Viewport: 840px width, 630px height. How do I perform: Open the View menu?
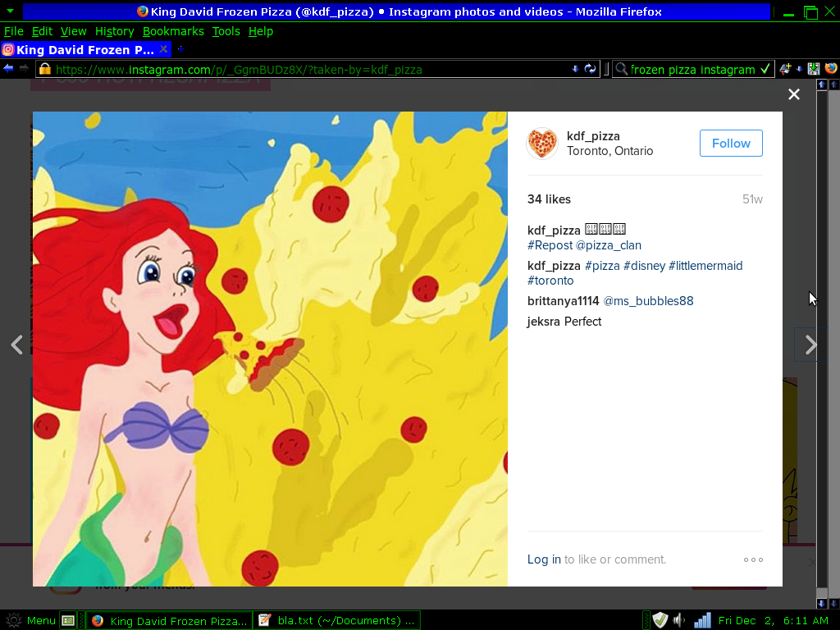[73, 31]
